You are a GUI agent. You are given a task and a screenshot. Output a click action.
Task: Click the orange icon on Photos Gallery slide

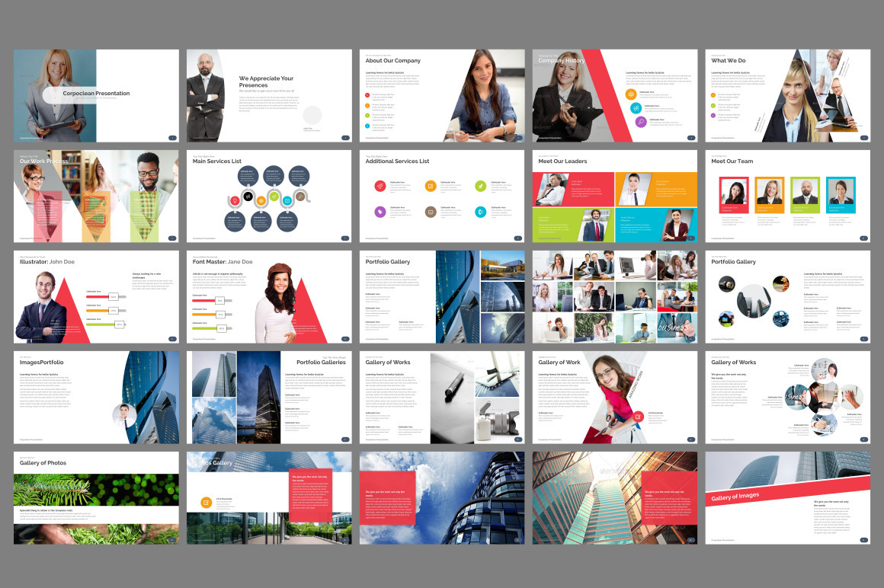coord(207,502)
